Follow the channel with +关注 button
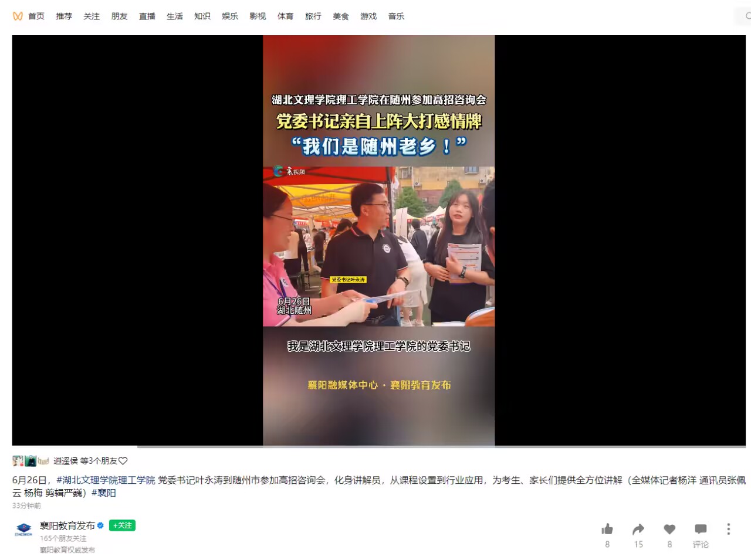This screenshot has width=751, height=560. (x=122, y=525)
